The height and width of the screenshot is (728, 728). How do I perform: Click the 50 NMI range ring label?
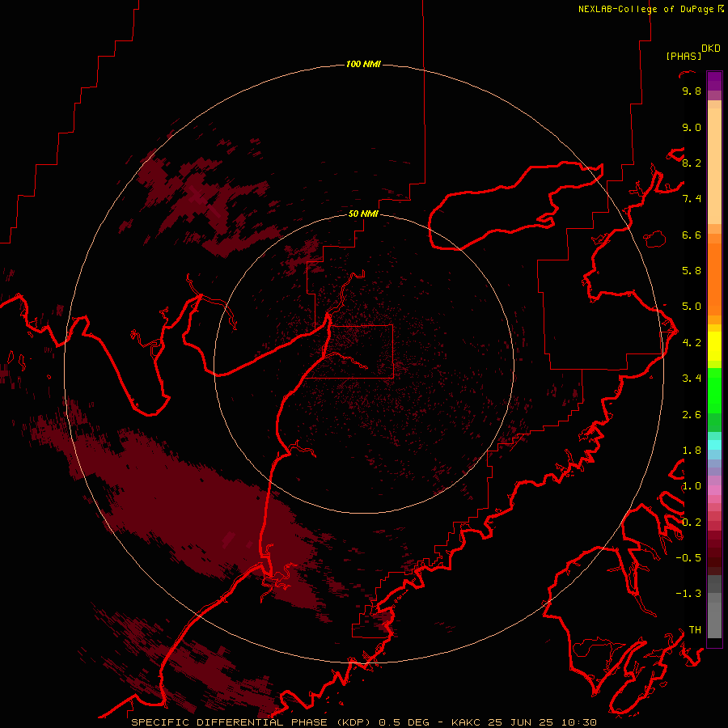click(x=363, y=214)
